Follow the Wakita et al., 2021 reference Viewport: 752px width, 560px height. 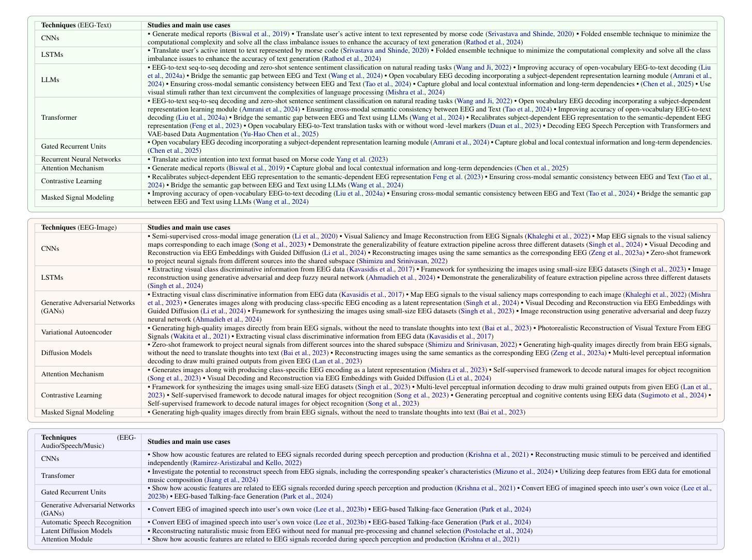tap(200, 337)
